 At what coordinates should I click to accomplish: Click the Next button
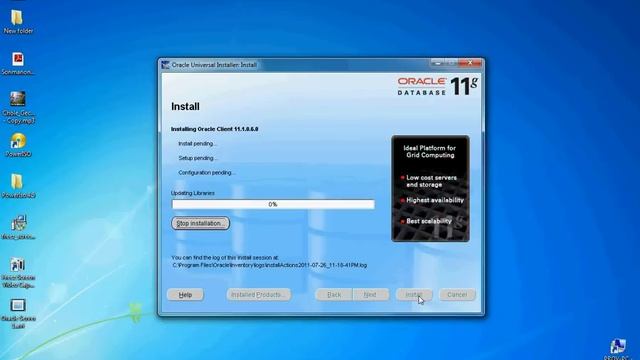(370, 295)
